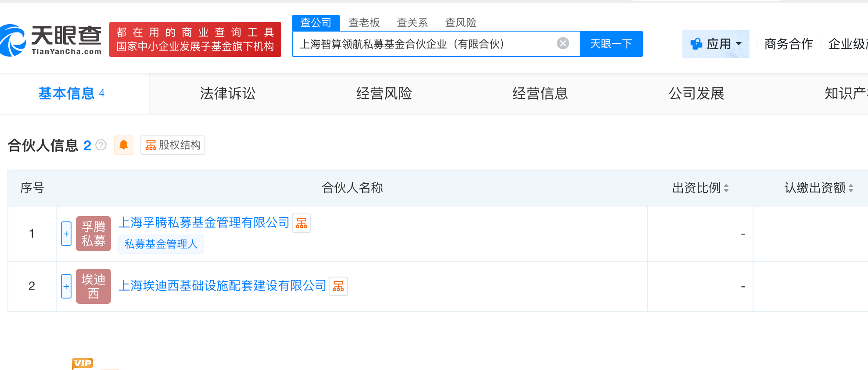This screenshot has width=868, height=370.
Task: Click the 天眼一下 search button
Action: (611, 44)
